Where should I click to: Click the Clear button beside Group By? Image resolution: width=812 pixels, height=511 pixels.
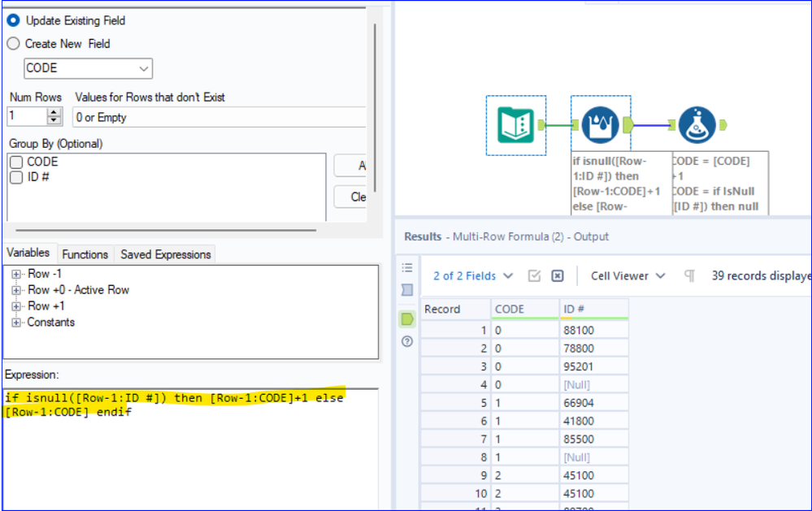point(350,197)
